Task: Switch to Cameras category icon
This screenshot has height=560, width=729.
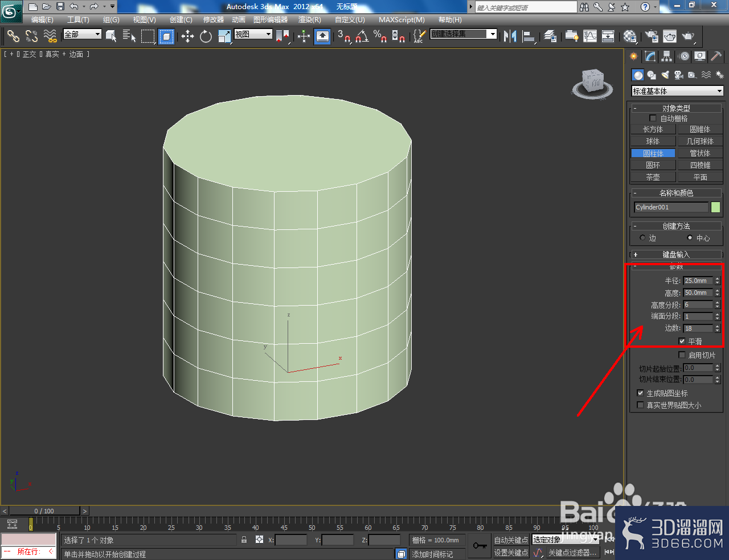Action: 678,75
